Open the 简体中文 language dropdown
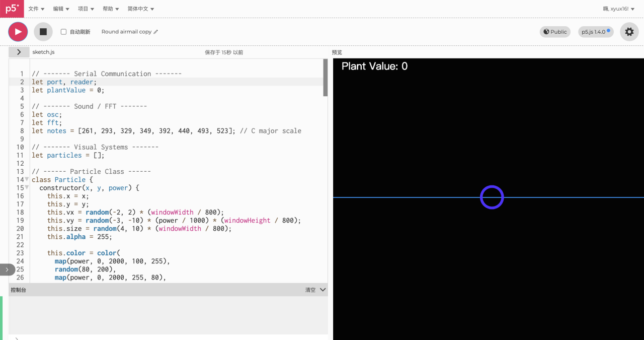 tap(141, 9)
